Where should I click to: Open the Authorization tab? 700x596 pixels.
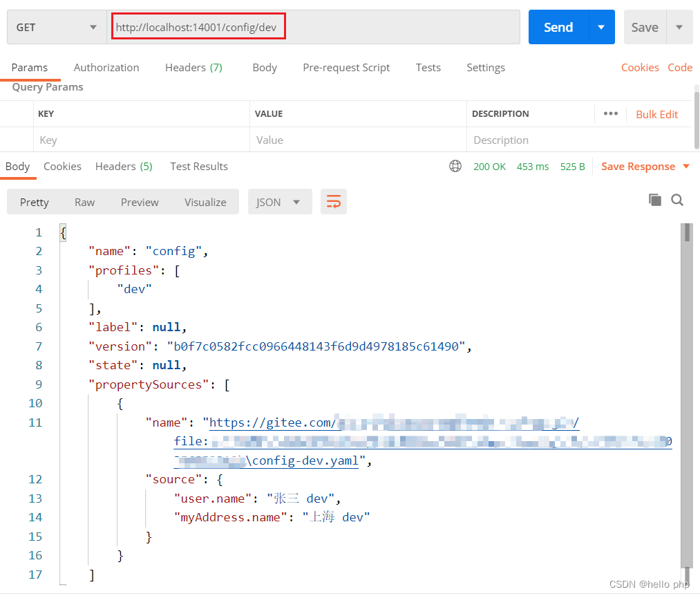106,68
